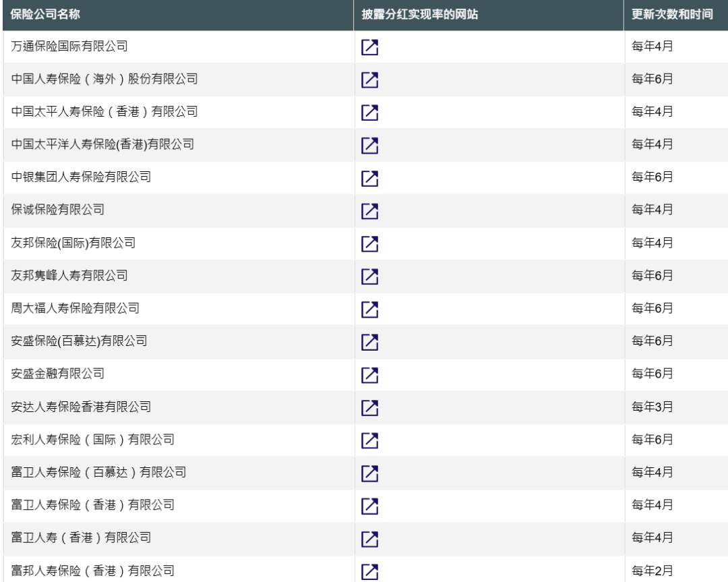Open 中国太平人寿保险（香港）external link icon
The height and width of the screenshot is (582, 728).
369,113
